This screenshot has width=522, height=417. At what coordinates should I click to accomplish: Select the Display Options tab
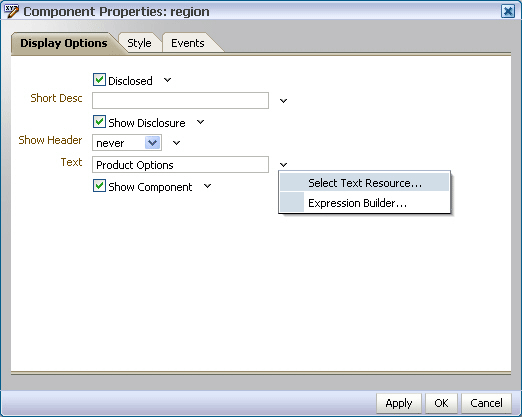[64, 43]
